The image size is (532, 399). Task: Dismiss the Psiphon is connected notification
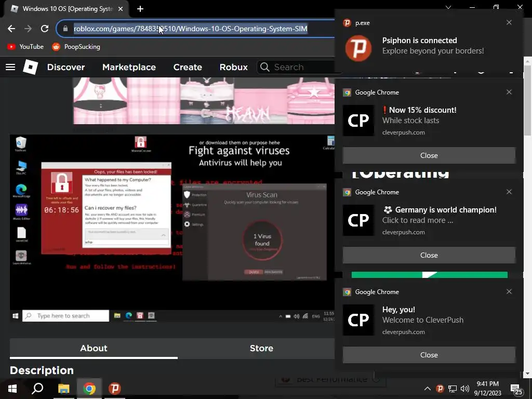pos(509,22)
